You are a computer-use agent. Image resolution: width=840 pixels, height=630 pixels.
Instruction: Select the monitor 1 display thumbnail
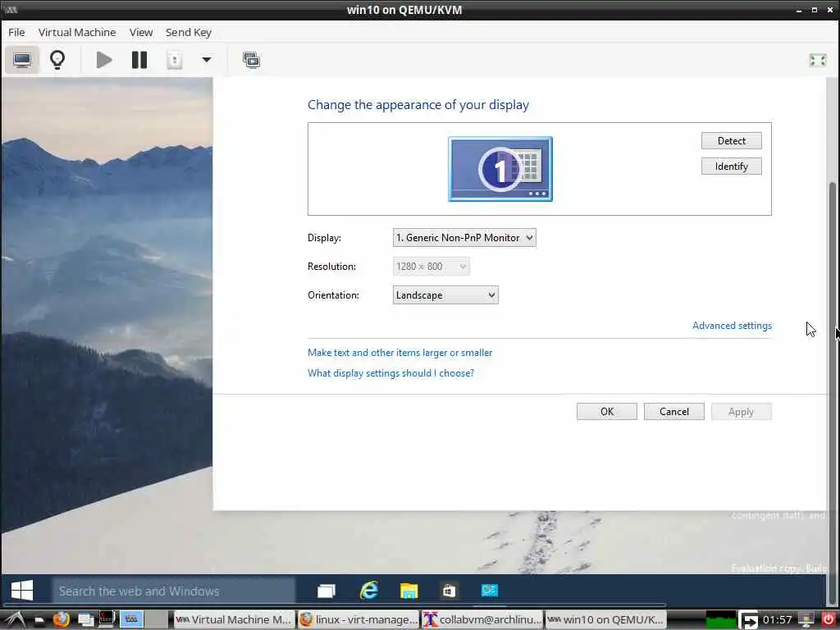(500, 169)
